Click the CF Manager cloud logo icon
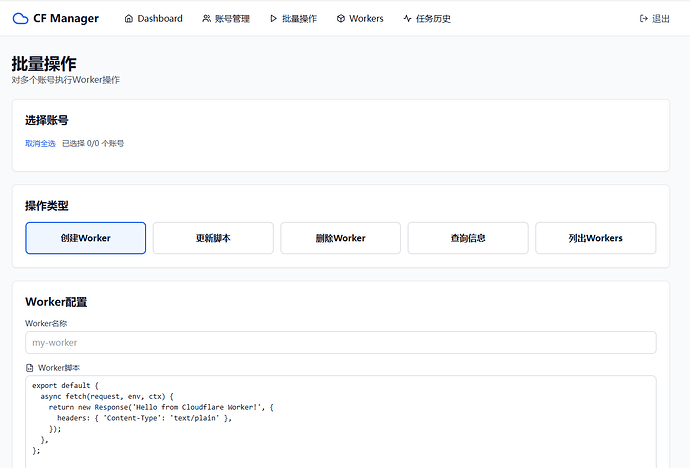The width and height of the screenshot is (690, 468). point(20,18)
